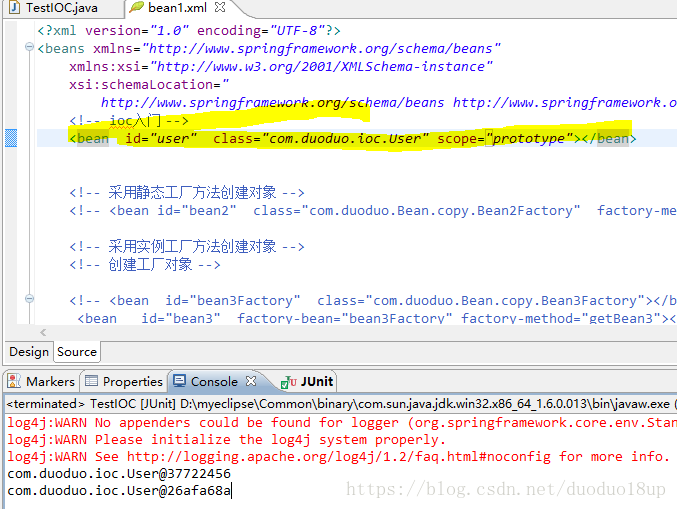The height and width of the screenshot is (509, 677).
Task: Open the JUnit view tab
Action: 307,382
